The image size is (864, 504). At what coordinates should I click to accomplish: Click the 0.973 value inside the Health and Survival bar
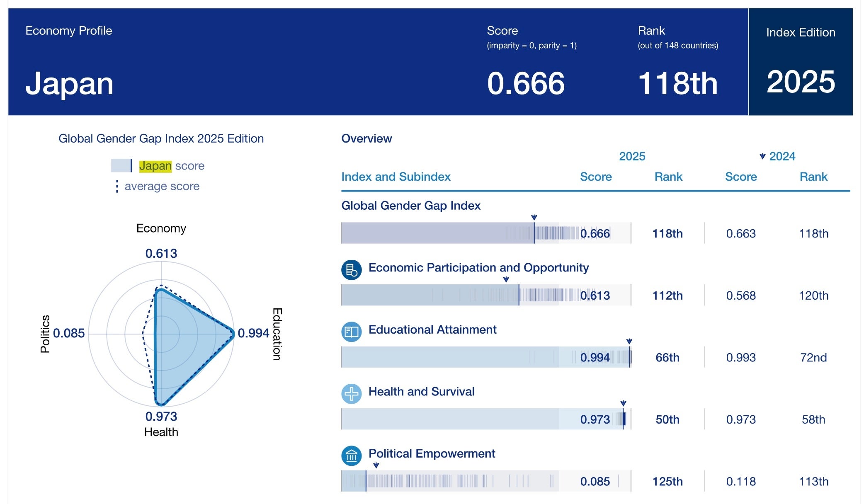click(595, 419)
